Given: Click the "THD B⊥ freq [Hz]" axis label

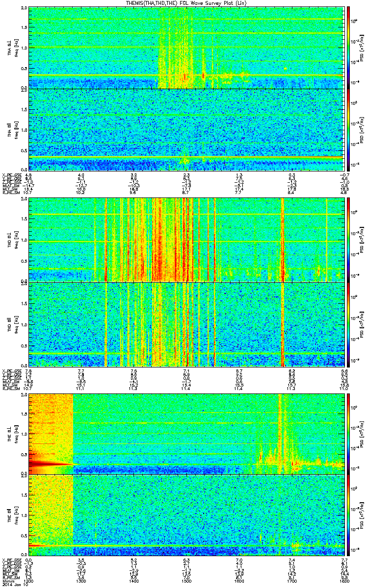Looking at the screenshot, I should [x=12, y=240].
